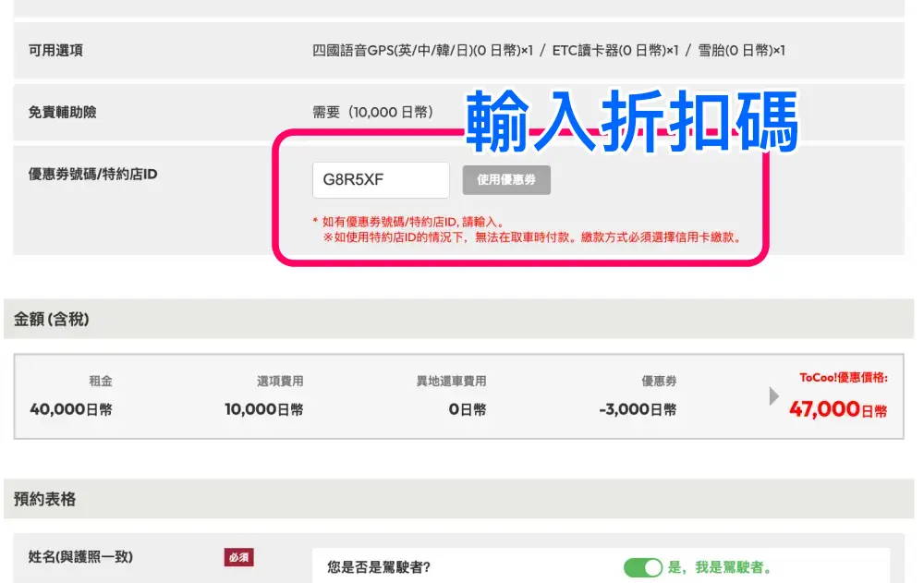Click the gray arrow before ToCoo price
Viewport: 924px width, 583px height.
click(774, 396)
